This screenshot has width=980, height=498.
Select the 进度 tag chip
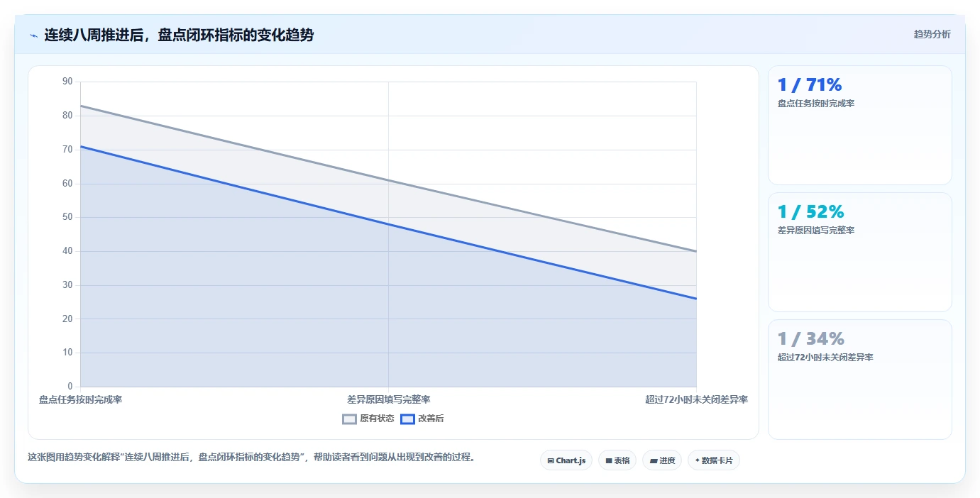[662, 460]
